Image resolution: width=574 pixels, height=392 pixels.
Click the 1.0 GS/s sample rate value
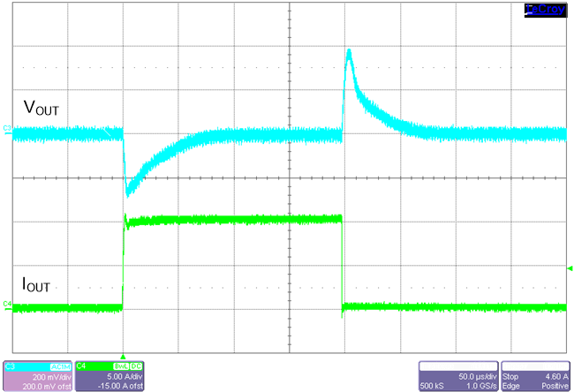[481, 386]
